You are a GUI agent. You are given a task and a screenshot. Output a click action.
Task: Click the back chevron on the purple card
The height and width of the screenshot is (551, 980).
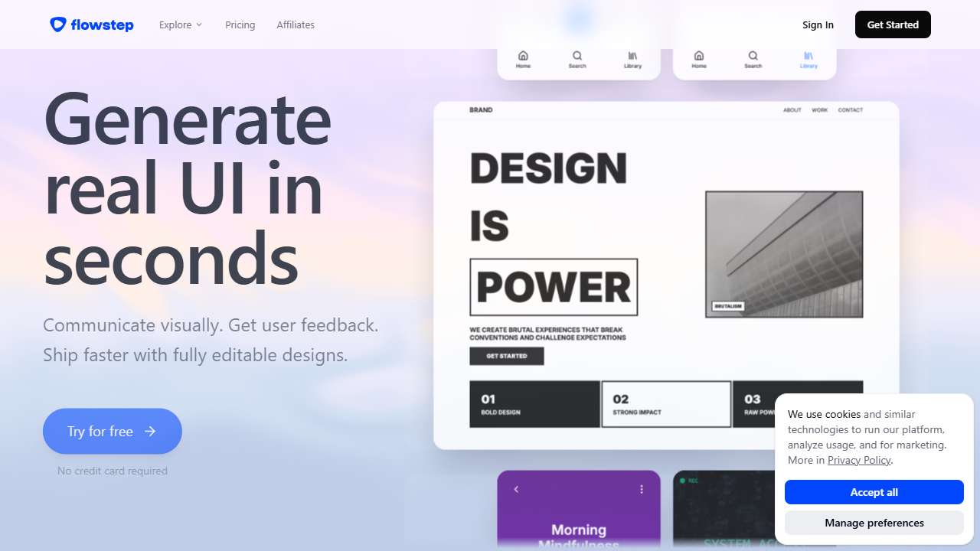(x=516, y=489)
